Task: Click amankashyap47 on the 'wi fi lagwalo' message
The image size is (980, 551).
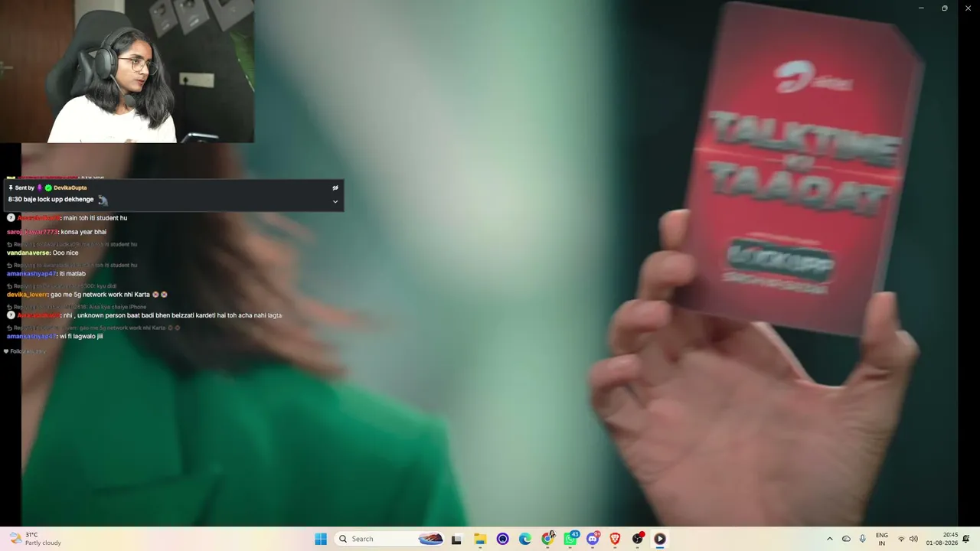Action: tap(31, 337)
